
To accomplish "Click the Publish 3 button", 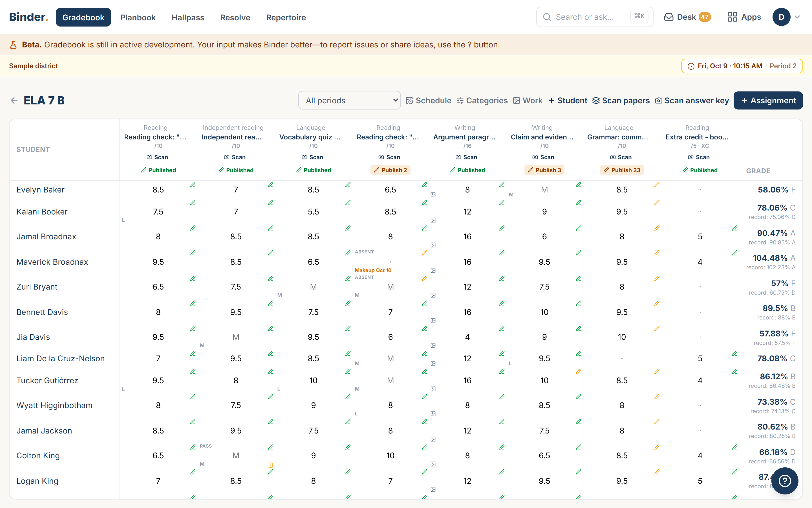I will (544, 170).
